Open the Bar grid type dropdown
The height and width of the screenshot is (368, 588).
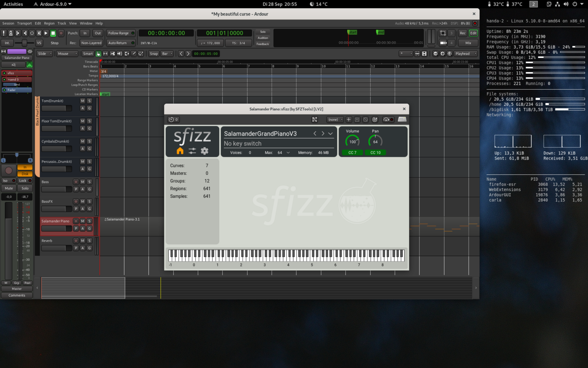click(167, 54)
